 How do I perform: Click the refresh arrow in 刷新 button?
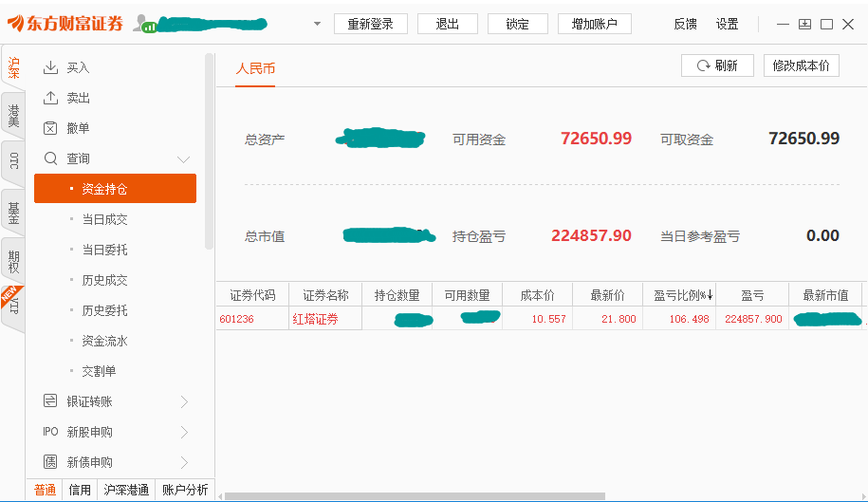click(x=703, y=65)
